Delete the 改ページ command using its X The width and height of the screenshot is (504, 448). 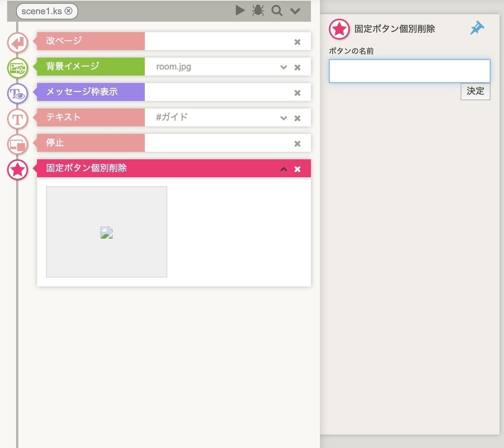pyautogui.click(x=297, y=41)
